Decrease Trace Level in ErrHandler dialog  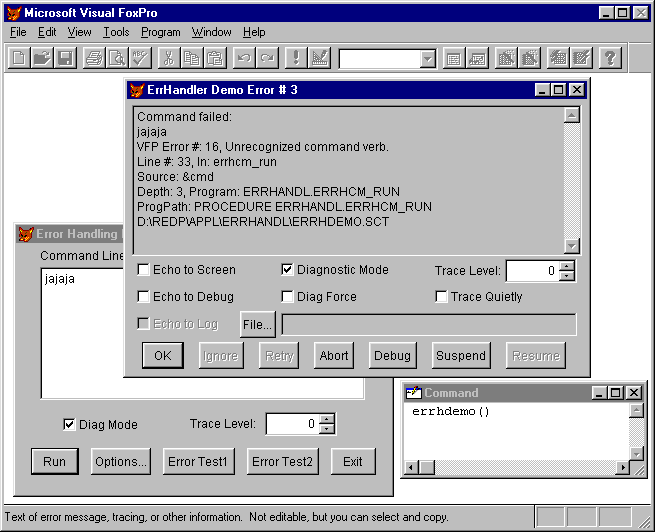coord(566,276)
